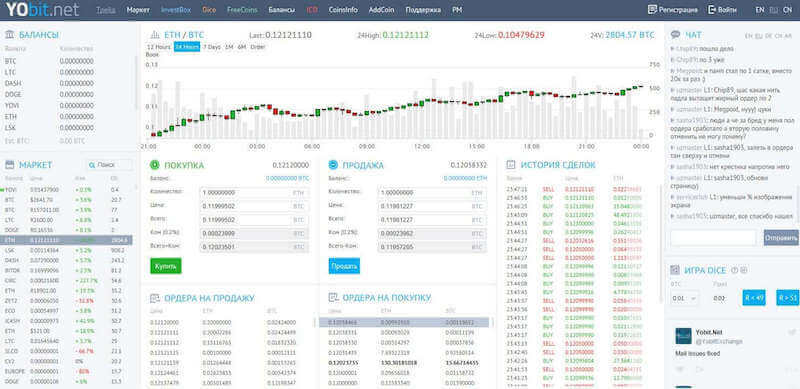The width and height of the screenshot is (800, 389).
Task: Click the dice icon beside Игра Dice
Action: [x=675, y=270]
